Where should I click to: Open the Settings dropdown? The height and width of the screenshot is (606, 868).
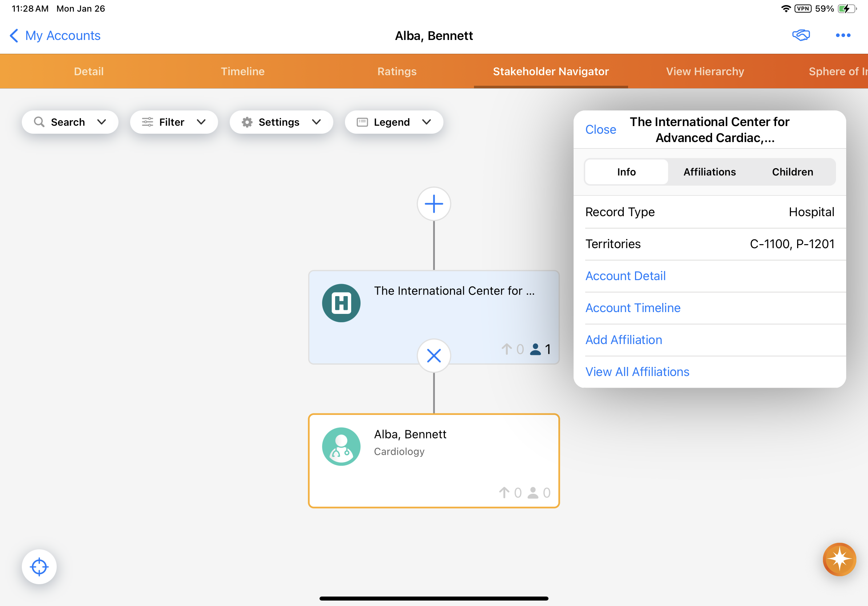(281, 122)
